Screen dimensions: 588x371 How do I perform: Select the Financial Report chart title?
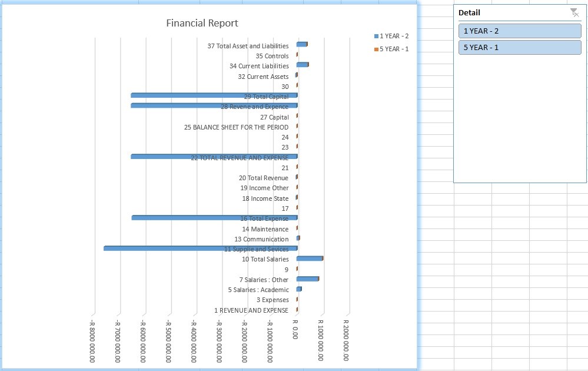pyautogui.click(x=202, y=23)
